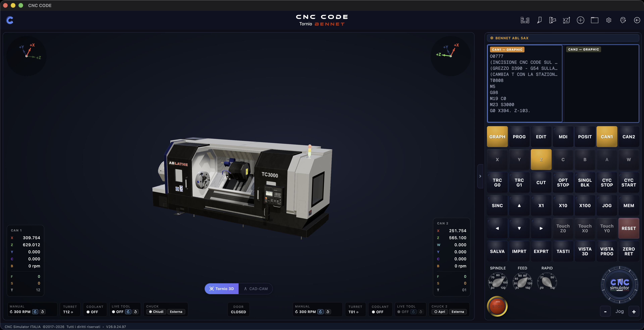The height and width of the screenshot is (330, 644).
Task: Set counterclockwise spindle rotation beside turret T12
Action: pyautogui.click(x=42, y=312)
